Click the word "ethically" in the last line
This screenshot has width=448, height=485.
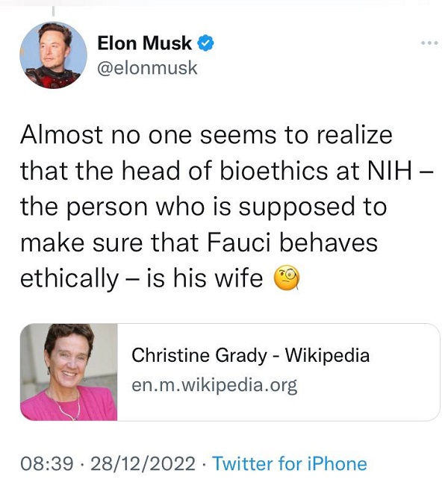click(69, 278)
